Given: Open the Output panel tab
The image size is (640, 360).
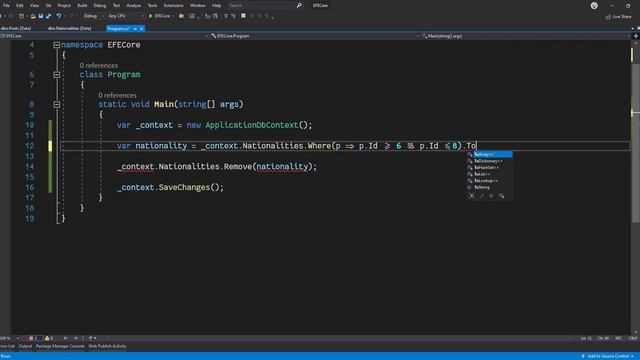Looking at the screenshot, I should 25,346.
